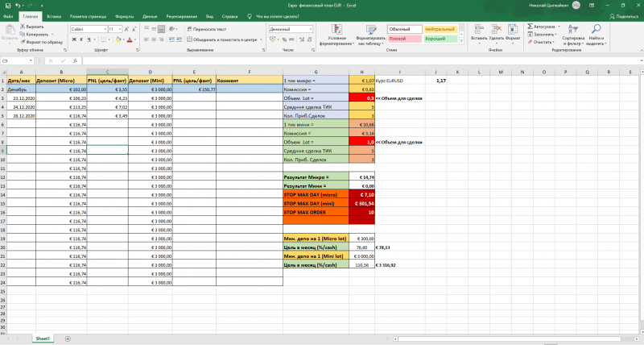Viewport: 644px width, 345px height.
Task: Align cell text to the right
Action: [162, 39]
